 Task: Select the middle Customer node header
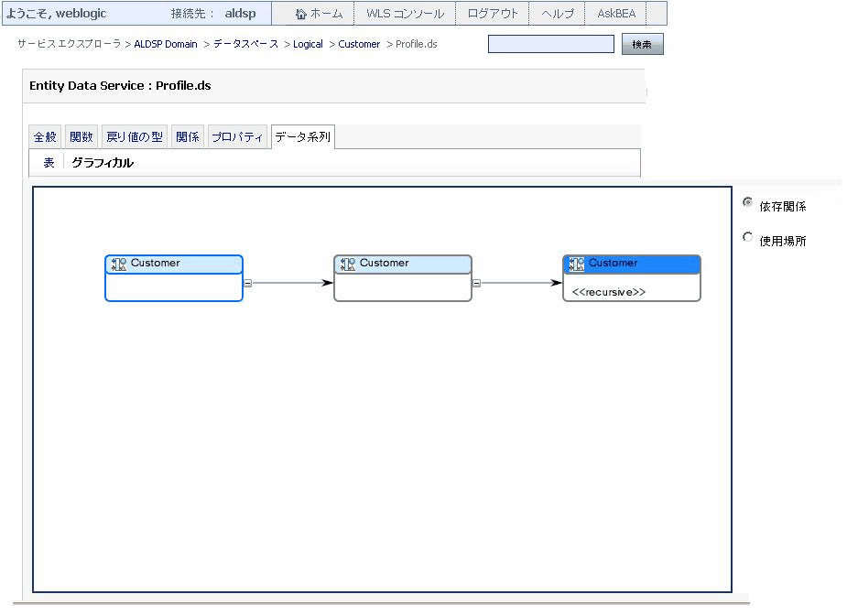click(403, 265)
